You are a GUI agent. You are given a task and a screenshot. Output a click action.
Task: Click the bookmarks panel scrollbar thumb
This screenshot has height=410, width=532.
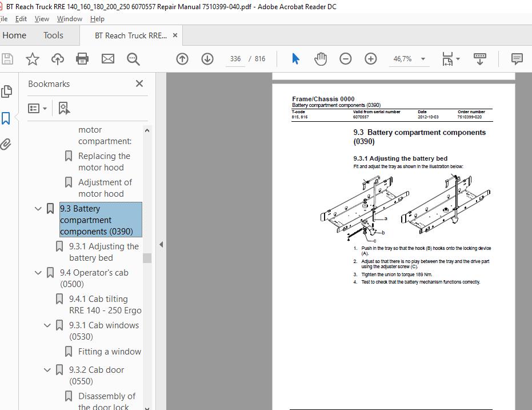[147, 258]
